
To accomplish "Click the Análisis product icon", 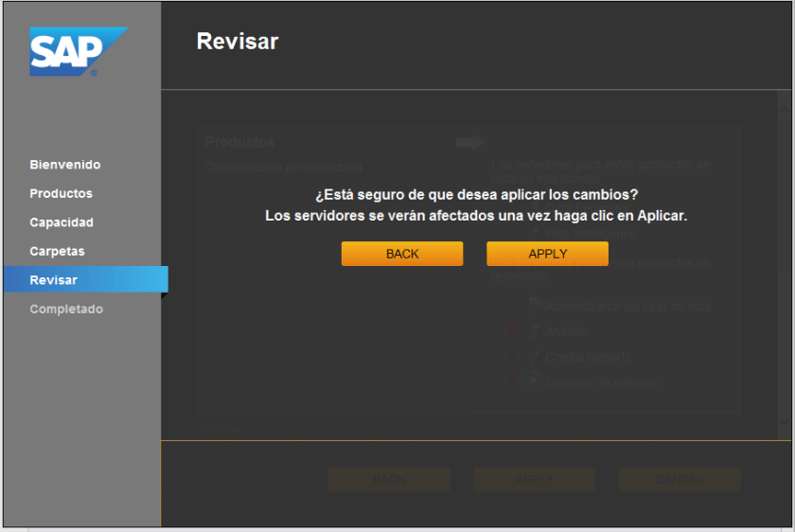I will tap(535, 329).
